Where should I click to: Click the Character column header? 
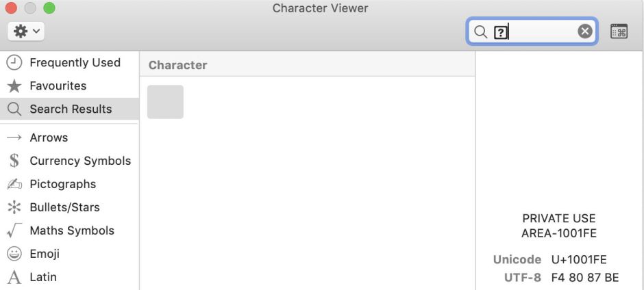pyautogui.click(x=177, y=65)
